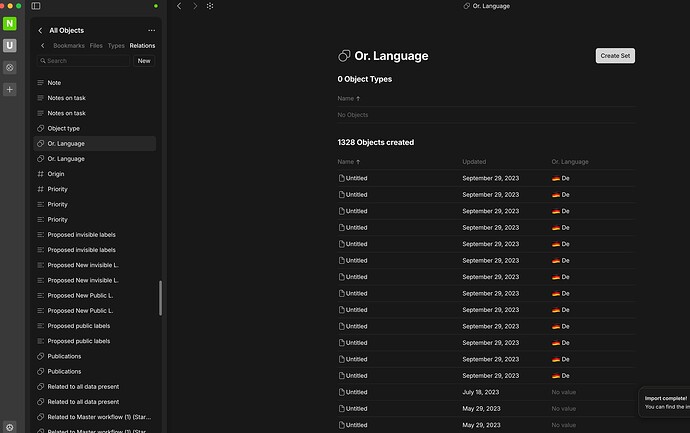Open the second Publications item
Viewport: 690px width, 433px height.
coord(95,371)
